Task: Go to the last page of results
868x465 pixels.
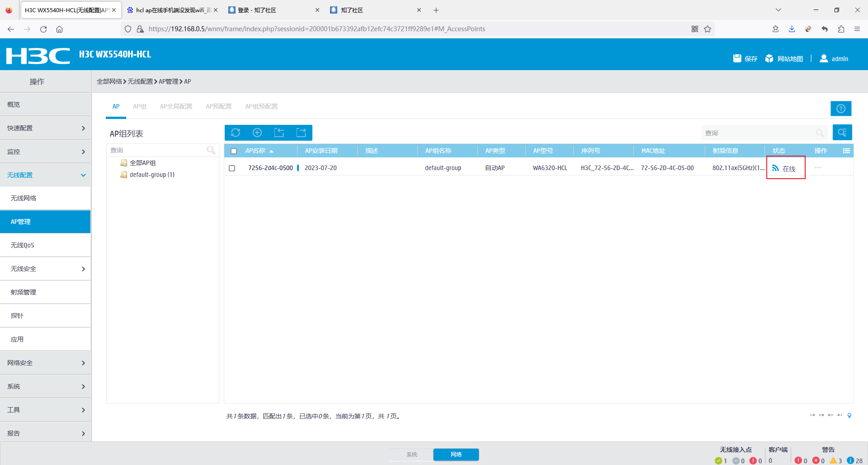Action: tap(840, 415)
